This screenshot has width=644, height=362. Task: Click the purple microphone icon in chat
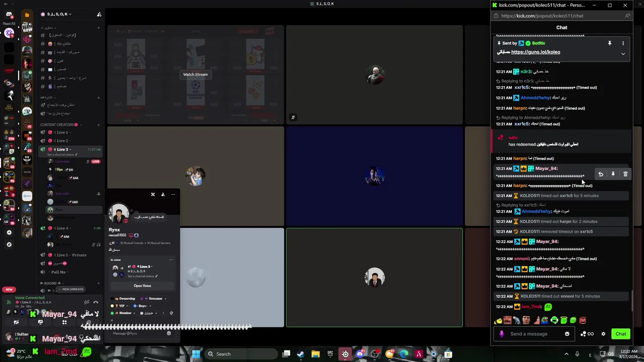pos(502,334)
